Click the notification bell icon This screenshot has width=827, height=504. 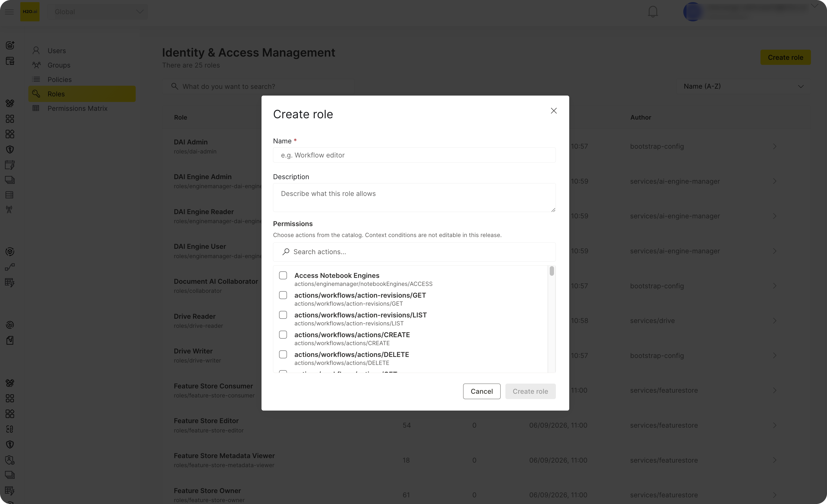(653, 12)
